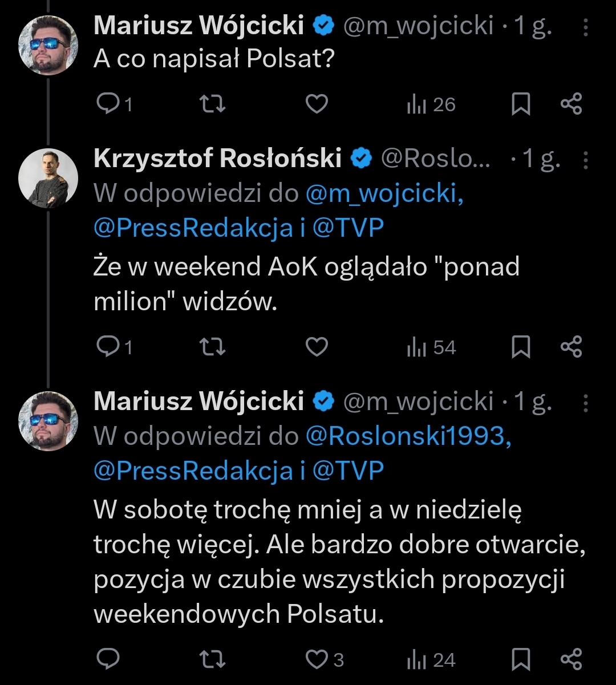Screen dimensions: 616x685
Task: Reply to the tweet about "bardzo dobre otwarcie"
Action: (107, 659)
